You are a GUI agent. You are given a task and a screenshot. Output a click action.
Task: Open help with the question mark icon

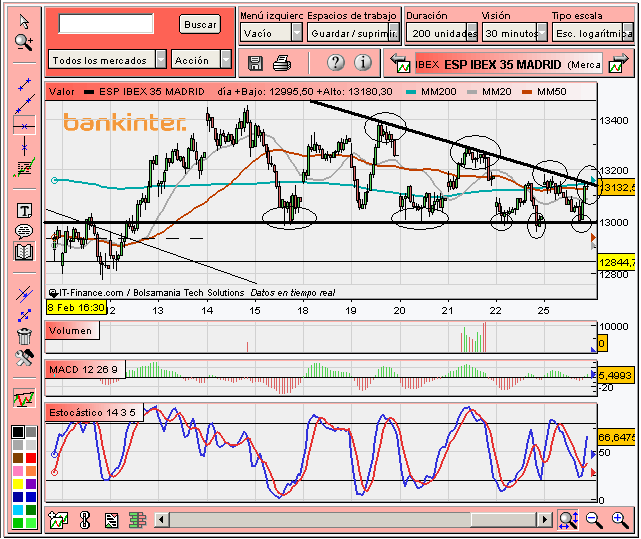(335, 63)
